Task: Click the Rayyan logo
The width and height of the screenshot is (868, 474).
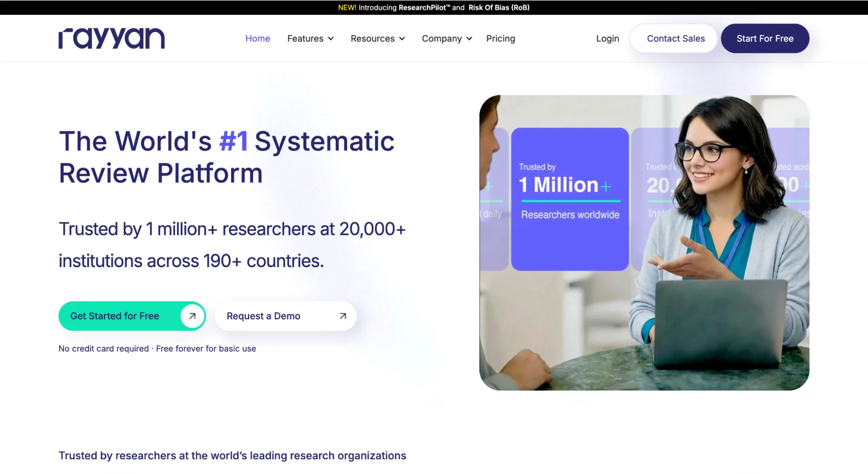Action: [112, 38]
